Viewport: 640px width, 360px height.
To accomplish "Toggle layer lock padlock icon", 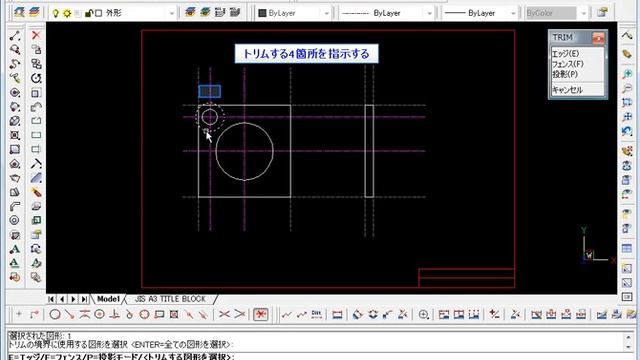I will point(88,13).
